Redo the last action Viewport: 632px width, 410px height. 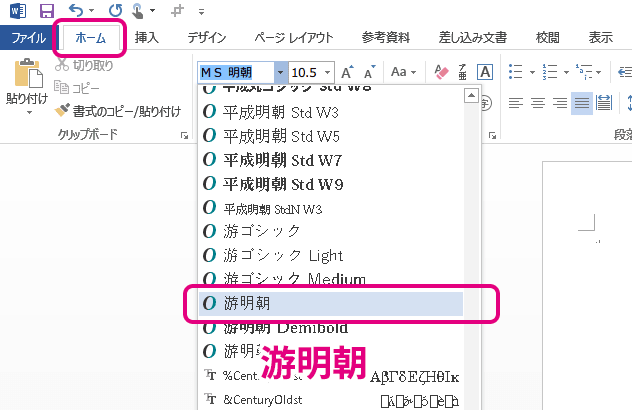(x=115, y=10)
